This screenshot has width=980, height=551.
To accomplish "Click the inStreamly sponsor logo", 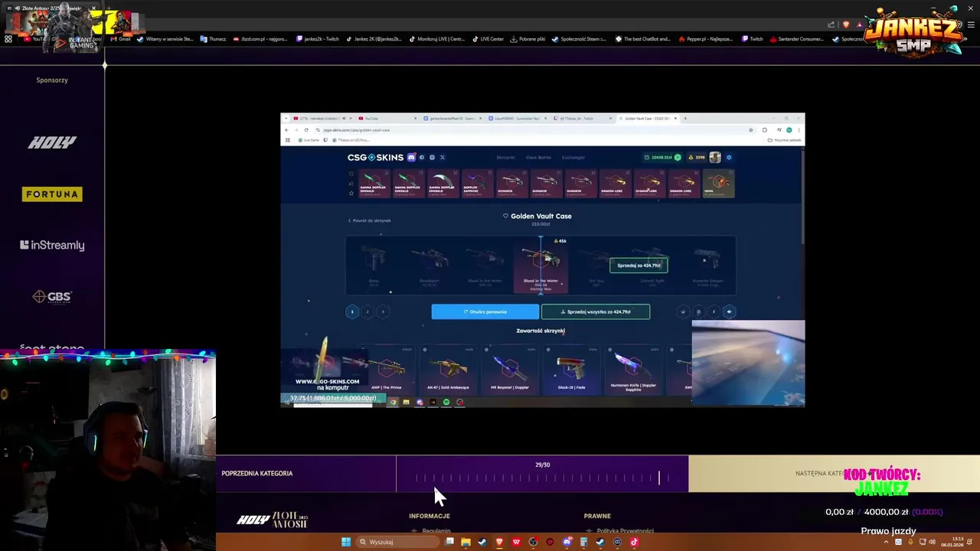I will (52, 245).
